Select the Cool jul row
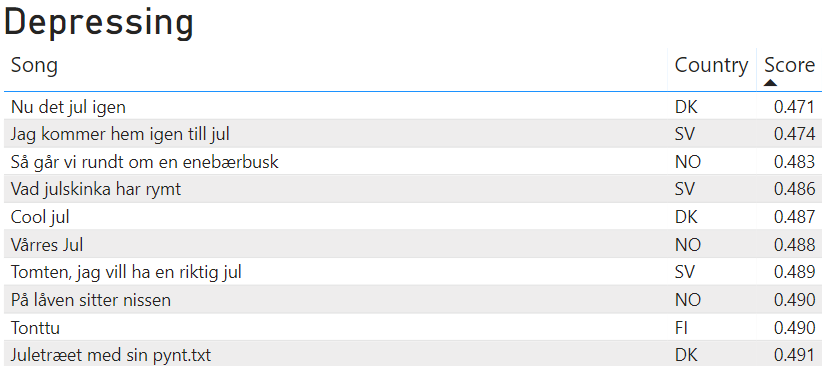 click(x=412, y=217)
